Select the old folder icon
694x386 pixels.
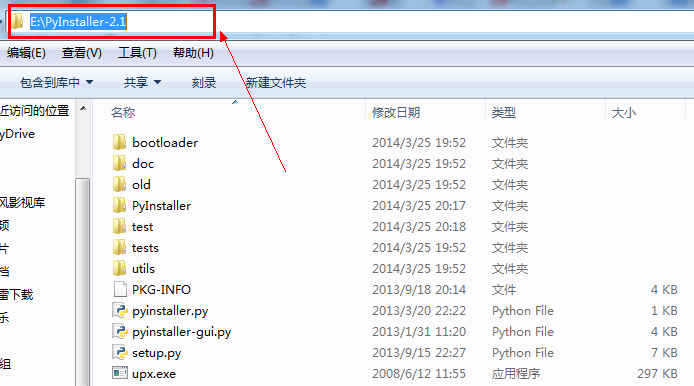(x=119, y=184)
